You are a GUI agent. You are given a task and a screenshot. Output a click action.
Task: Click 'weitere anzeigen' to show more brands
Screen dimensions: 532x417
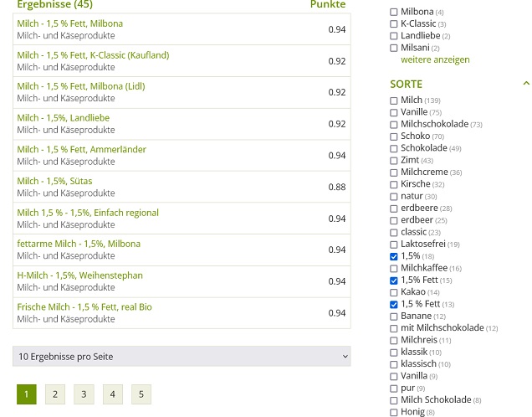[435, 59]
